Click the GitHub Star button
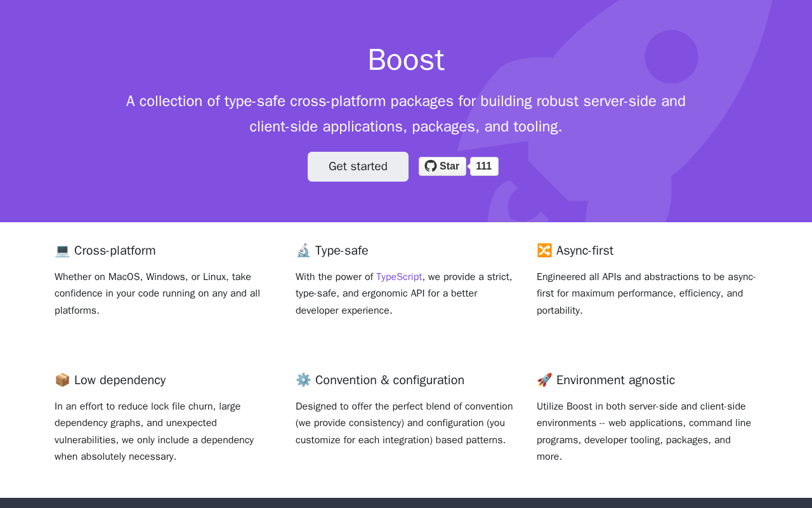The width and height of the screenshot is (812, 508). coord(443,166)
